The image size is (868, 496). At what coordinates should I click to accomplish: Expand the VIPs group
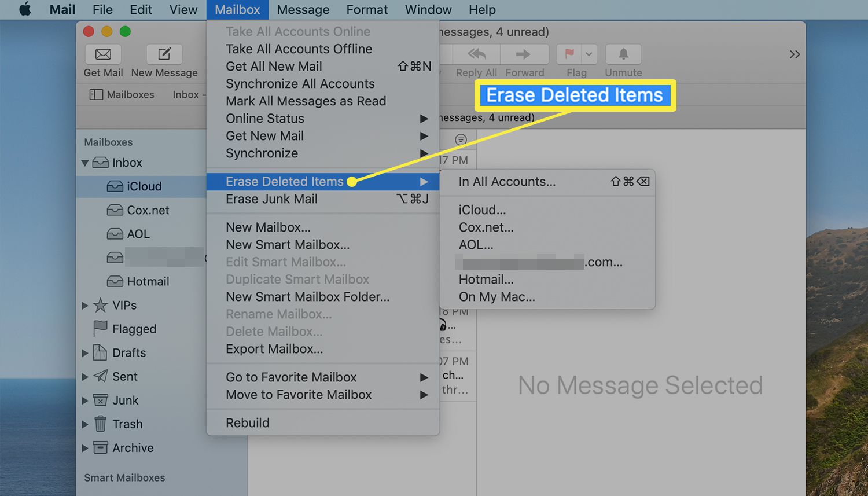(85, 305)
